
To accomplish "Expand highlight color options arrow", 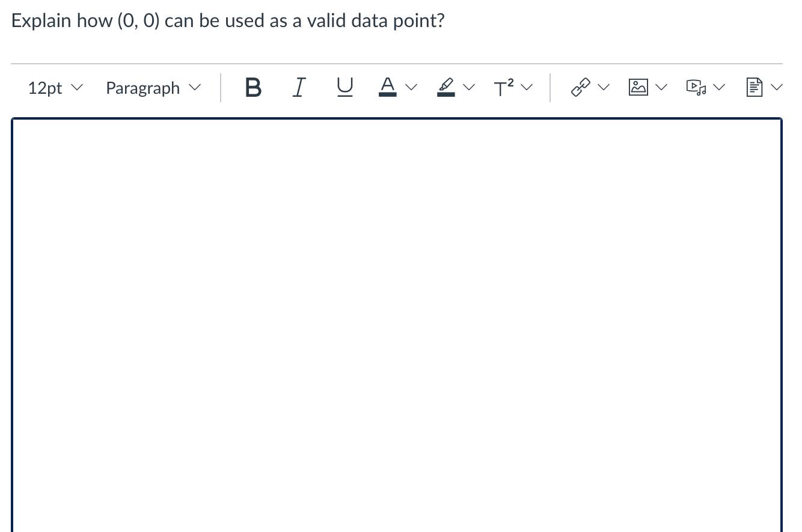I will 469,88.
